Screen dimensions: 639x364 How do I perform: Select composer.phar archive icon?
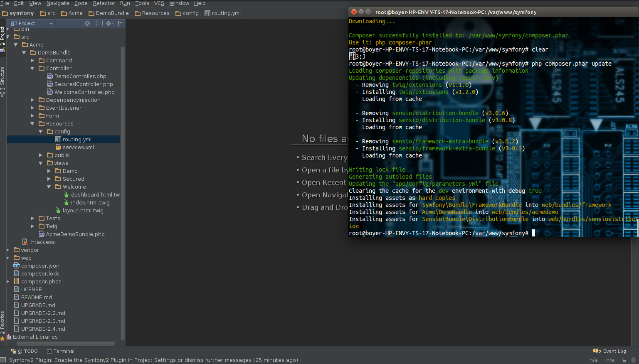tap(17, 282)
